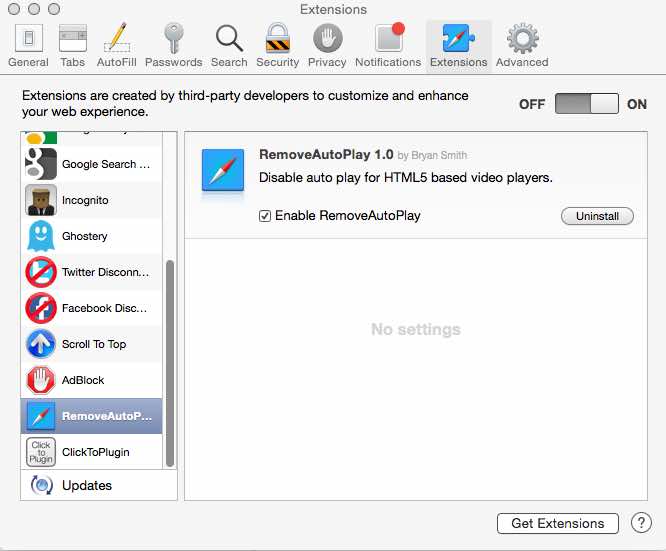Viewport: 666px width, 551px height.
Task: Click the large RemoveAutoPlay icon in details
Action: (223, 170)
